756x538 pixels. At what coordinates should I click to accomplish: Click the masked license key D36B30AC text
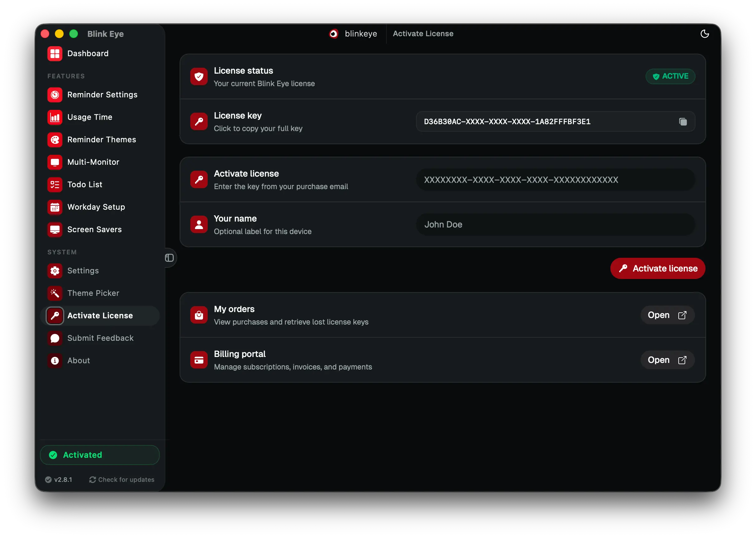507,122
